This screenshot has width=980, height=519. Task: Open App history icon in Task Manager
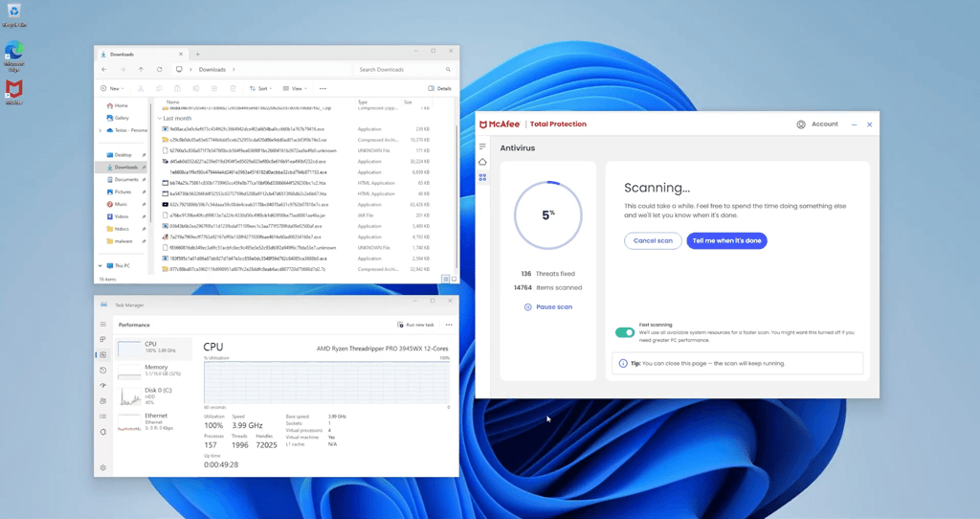[x=103, y=371]
